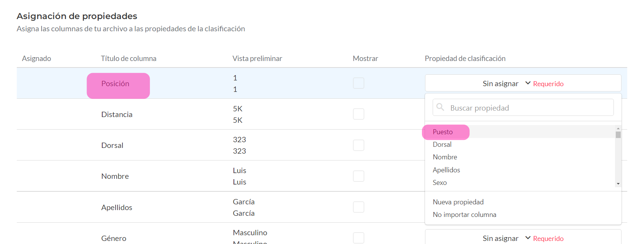644x244 pixels.
Task: Tick the Mostrar checkbox for Apellidos
Action: tap(358, 207)
